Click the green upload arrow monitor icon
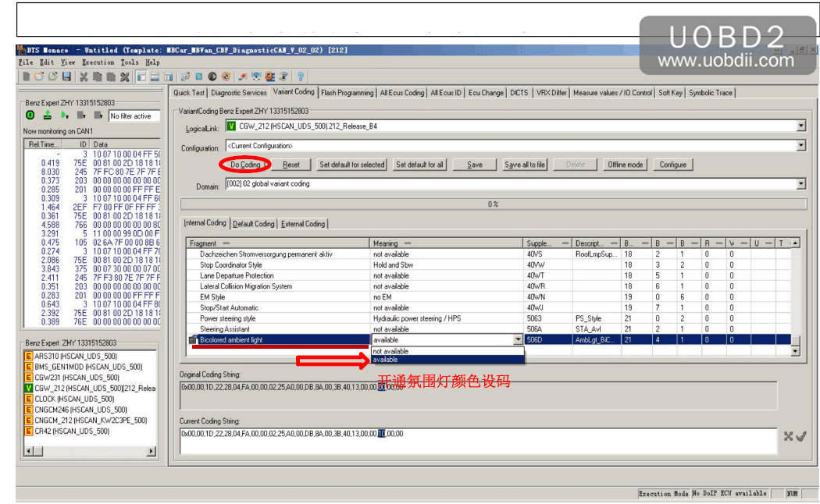The width and height of the screenshot is (820, 504). (x=47, y=115)
